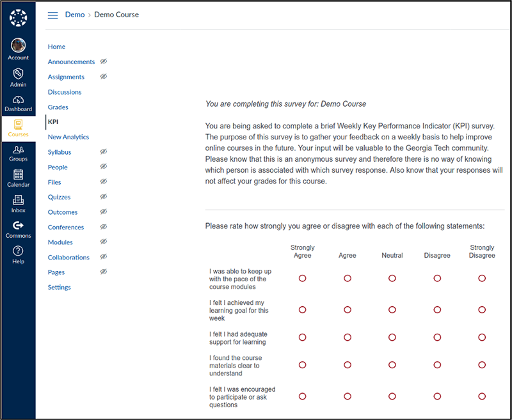
Task: Click the Help question mark icon
Action: (18, 251)
